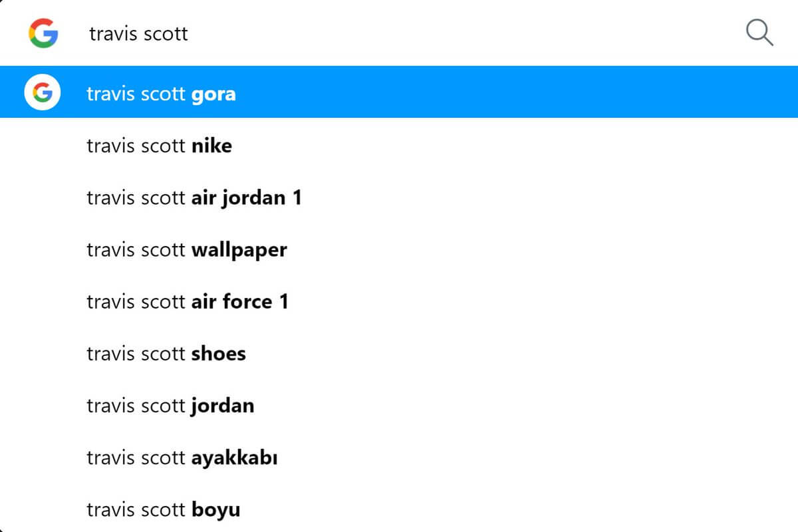Image resolution: width=798 pixels, height=532 pixels.
Task: Click the bold word "wallpaper"
Action: [x=239, y=250]
